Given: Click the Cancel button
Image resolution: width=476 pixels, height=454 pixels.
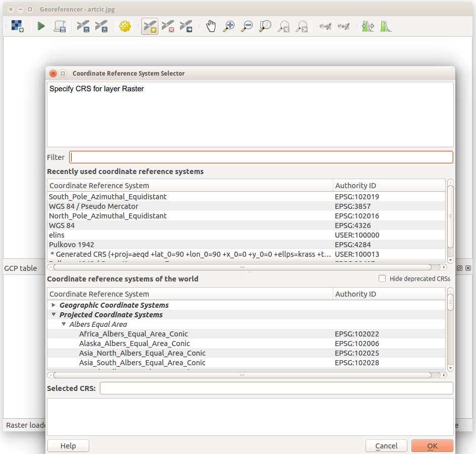Looking at the screenshot, I should [386, 446].
